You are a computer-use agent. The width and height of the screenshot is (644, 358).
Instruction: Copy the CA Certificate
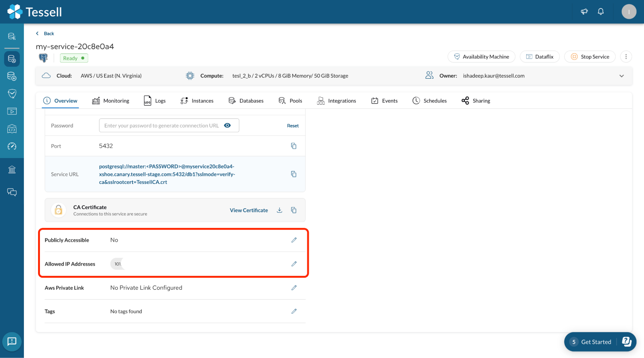tap(293, 210)
